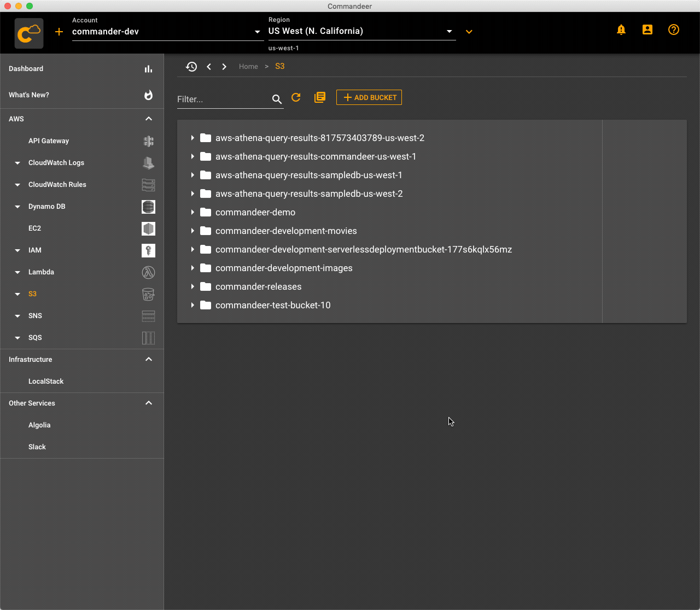Expand the SNS submenu arrow

[x=17, y=316]
